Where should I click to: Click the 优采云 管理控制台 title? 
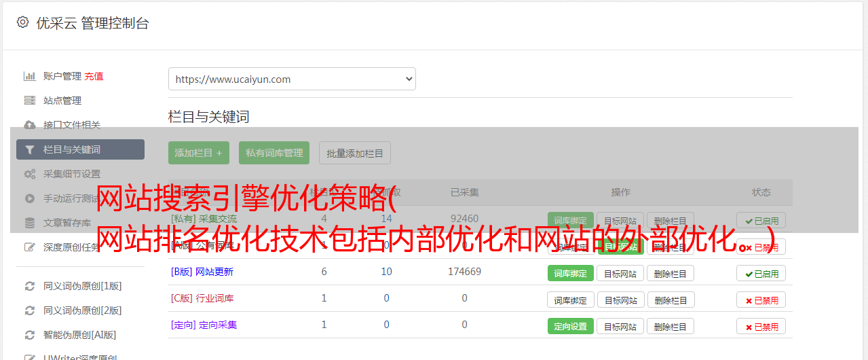tap(92, 23)
